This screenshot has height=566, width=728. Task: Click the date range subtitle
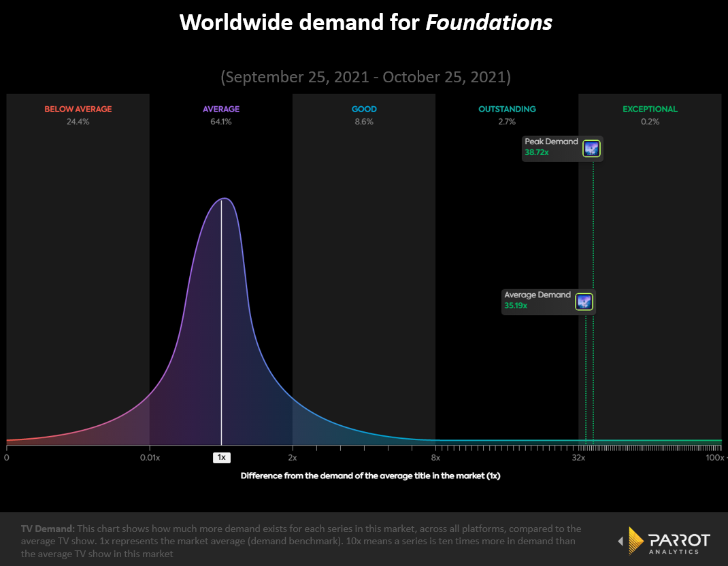(366, 77)
